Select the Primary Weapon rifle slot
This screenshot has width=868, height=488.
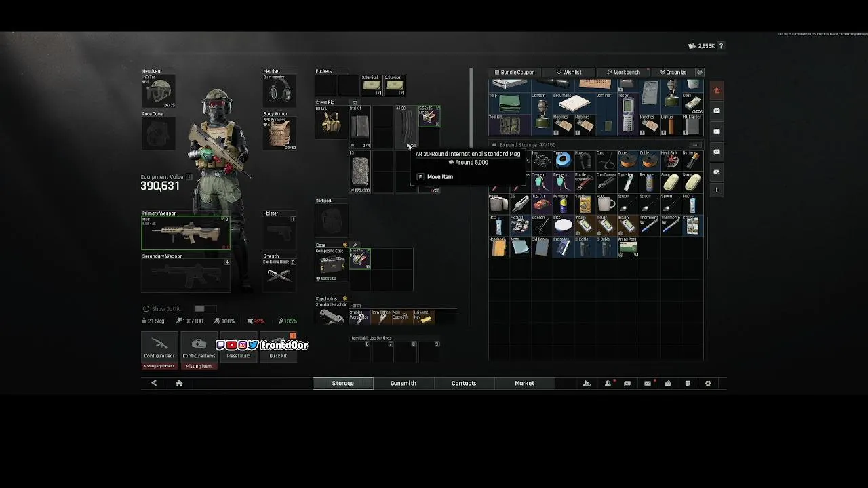click(x=186, y=233)
